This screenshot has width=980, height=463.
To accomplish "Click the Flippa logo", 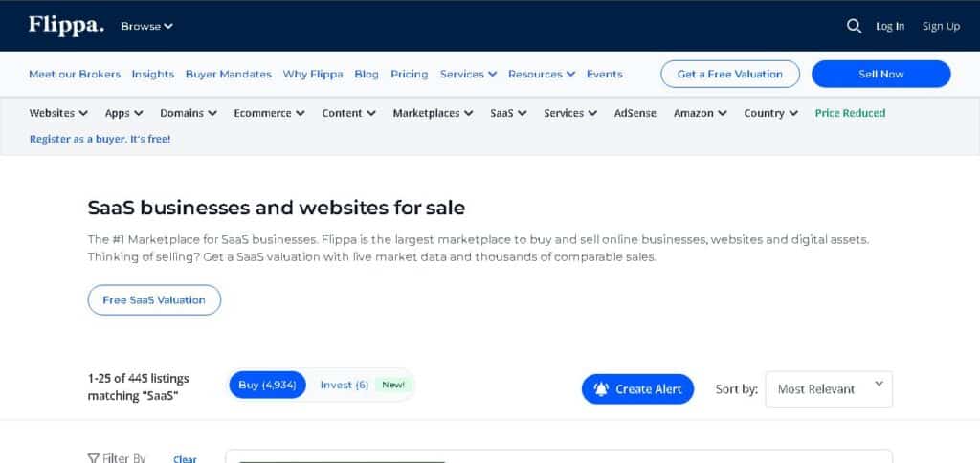I will (x=66, y=26).
